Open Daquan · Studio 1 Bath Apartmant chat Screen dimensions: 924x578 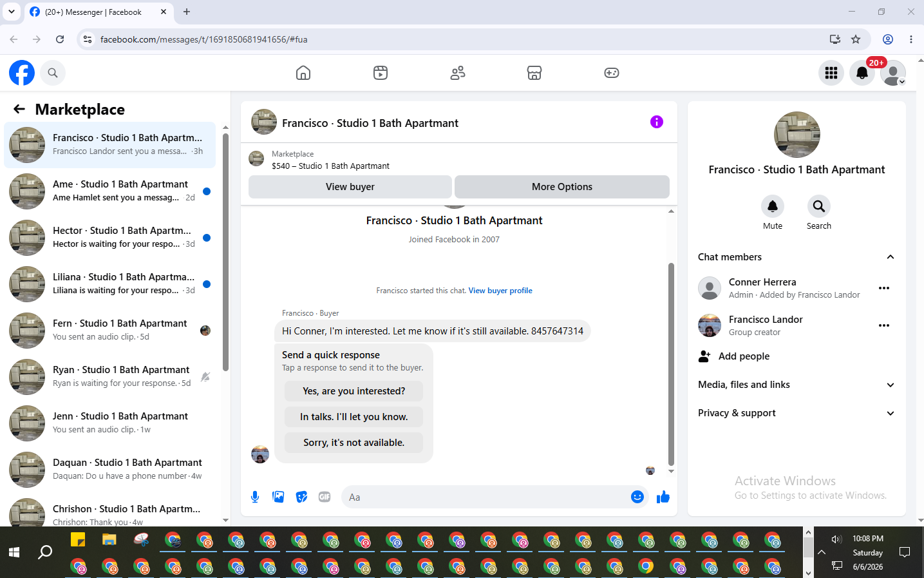(110, 470)
